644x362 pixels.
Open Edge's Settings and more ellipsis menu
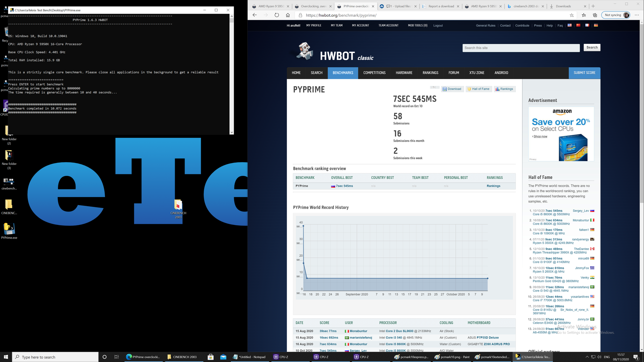[x=637, y=15]
